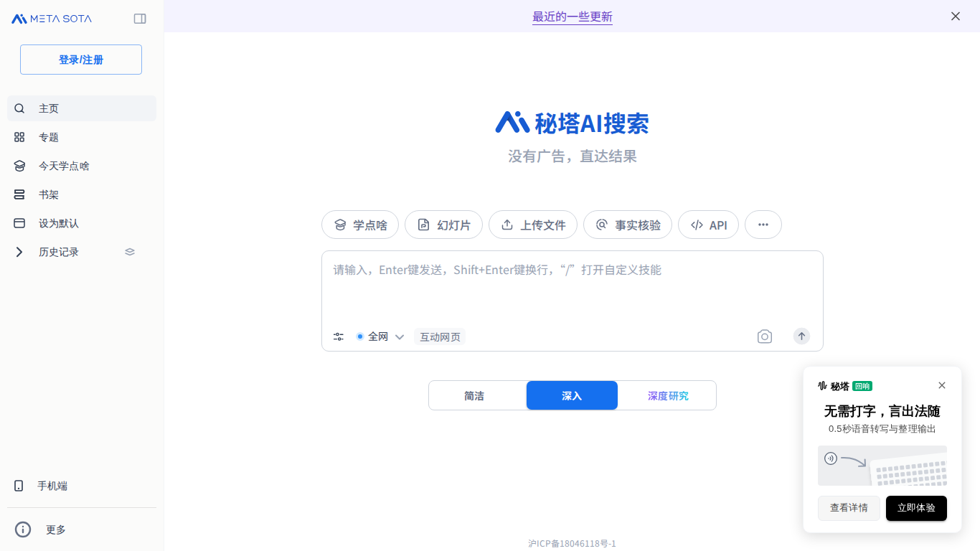Expand the 历史记录 chevron

click(19, 252)
